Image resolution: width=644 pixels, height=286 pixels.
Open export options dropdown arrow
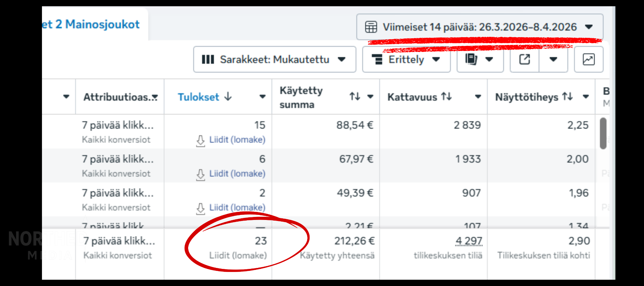[553, 60]
